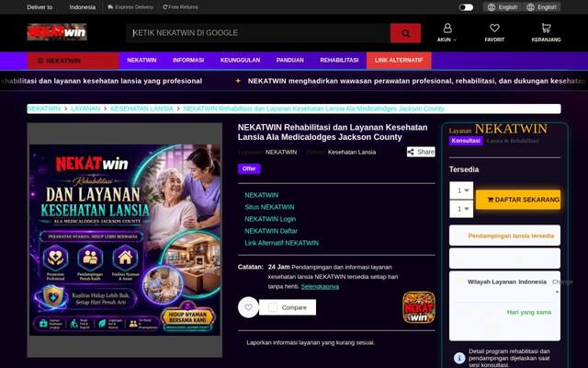Screen dimensions: 588x368
Task: Click the DAFTAR SEKARANG button
Action: (x=518, y=200)
